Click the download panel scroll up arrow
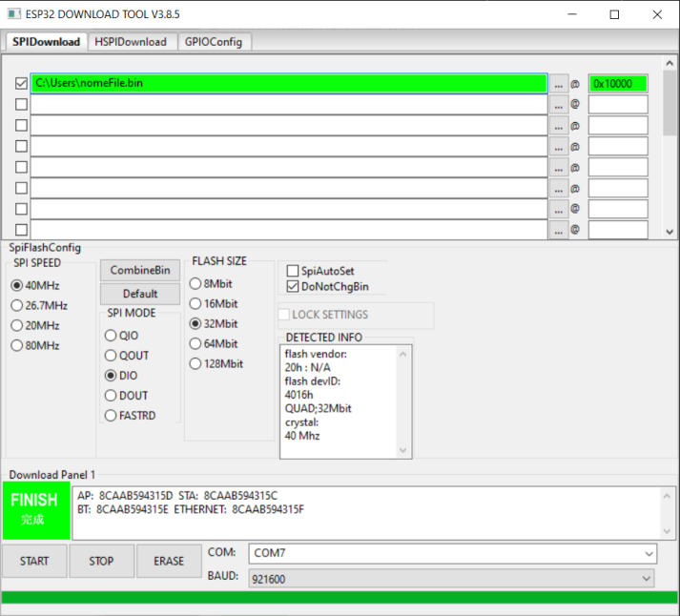 click(x=667, y=496)
